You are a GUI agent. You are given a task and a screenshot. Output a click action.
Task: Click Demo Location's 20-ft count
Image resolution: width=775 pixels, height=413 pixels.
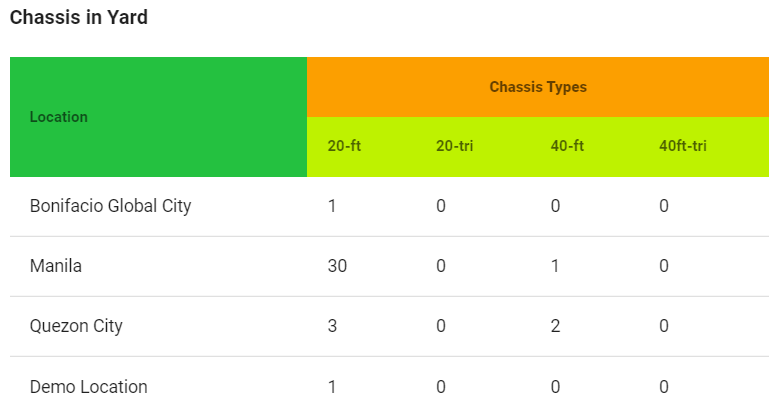[332, 387]
